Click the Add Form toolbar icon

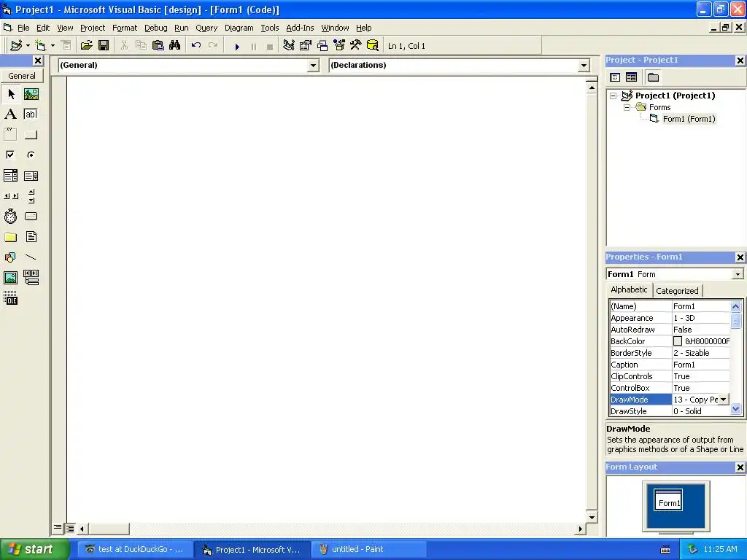pos(41,46)
